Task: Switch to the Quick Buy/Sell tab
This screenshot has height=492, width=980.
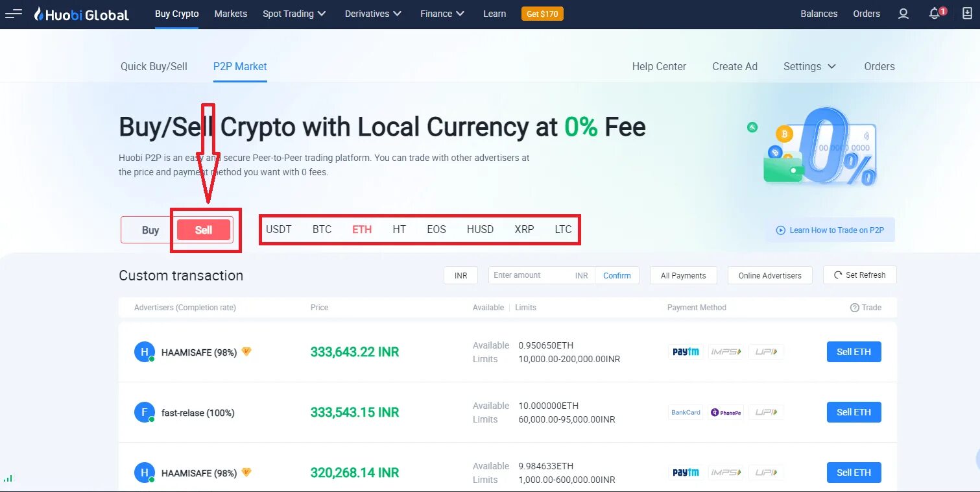Action: click(154, 66)
